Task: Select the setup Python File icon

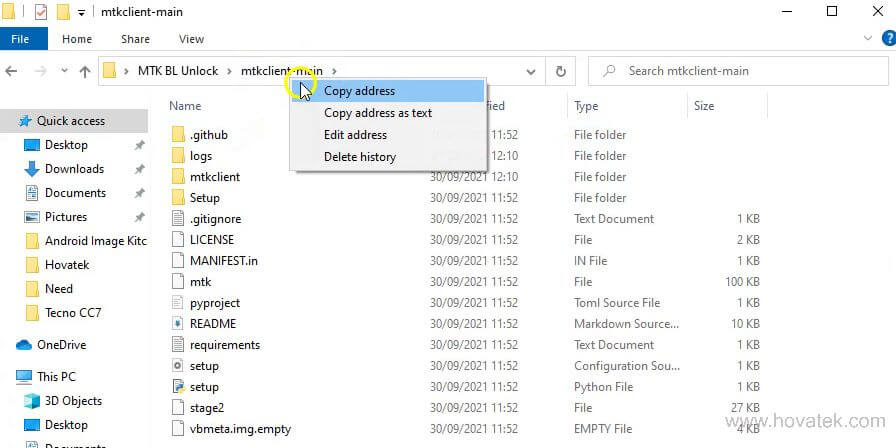Action: 178,387
